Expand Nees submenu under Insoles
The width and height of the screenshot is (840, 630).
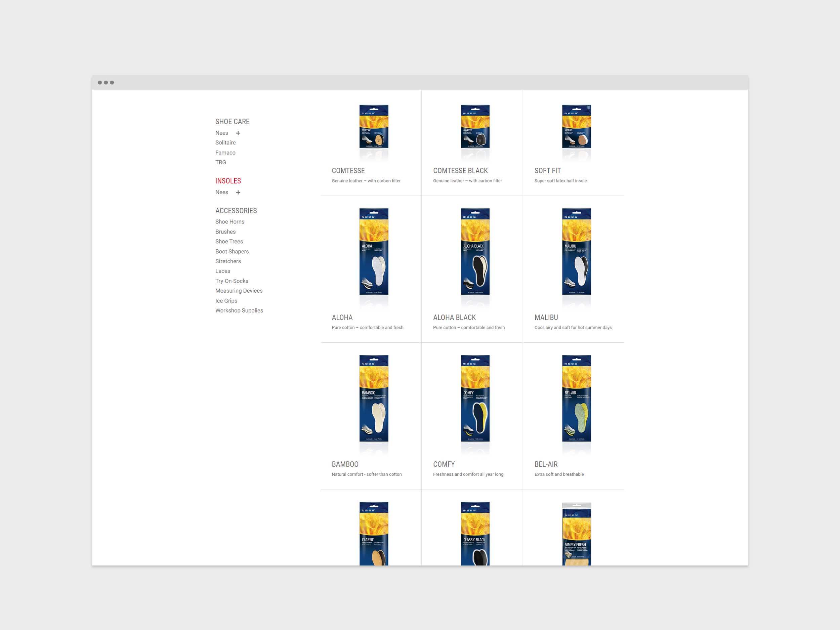(x=238, y=193)
